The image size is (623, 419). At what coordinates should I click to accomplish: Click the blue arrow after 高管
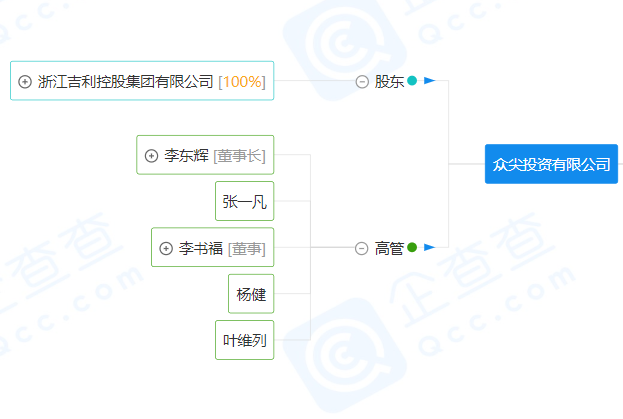click(429, 247)
